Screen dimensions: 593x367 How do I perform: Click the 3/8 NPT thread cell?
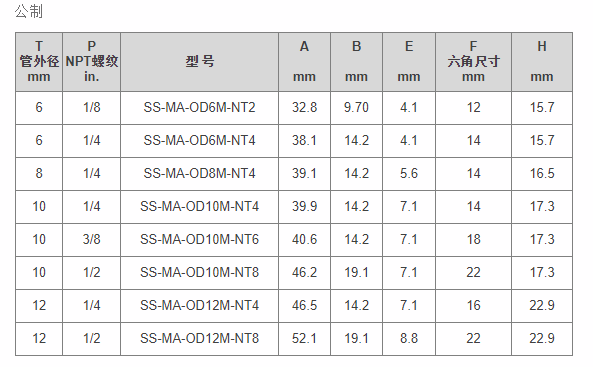pos(92,239)
